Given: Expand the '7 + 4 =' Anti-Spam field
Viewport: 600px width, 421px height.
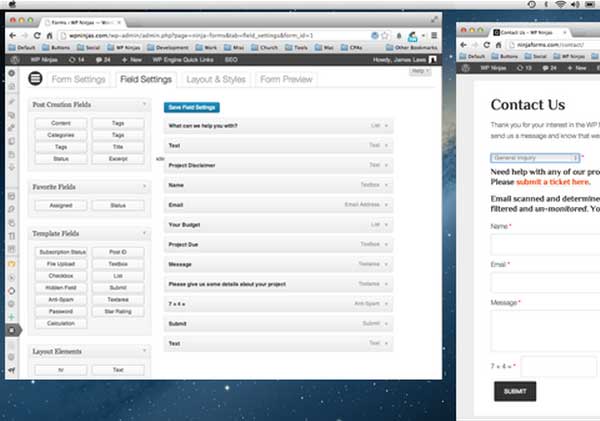Looking at the screenshot, I should pos(386,304).
